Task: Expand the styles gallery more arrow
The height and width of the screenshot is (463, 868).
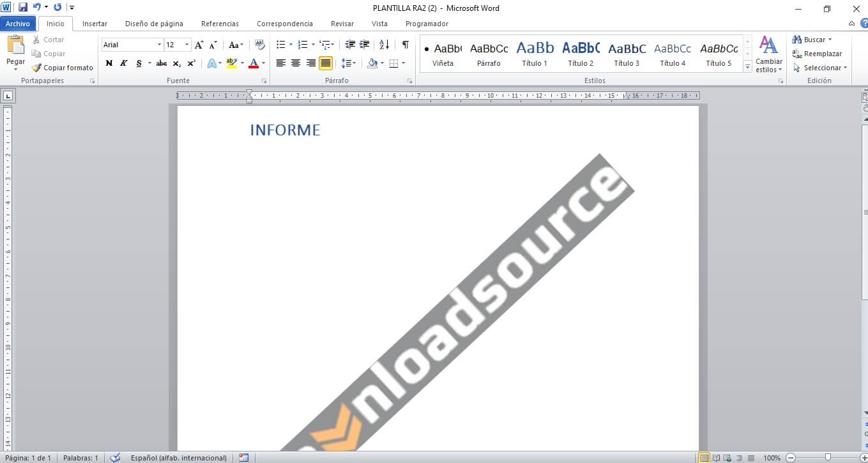Action: click(747, 66)
